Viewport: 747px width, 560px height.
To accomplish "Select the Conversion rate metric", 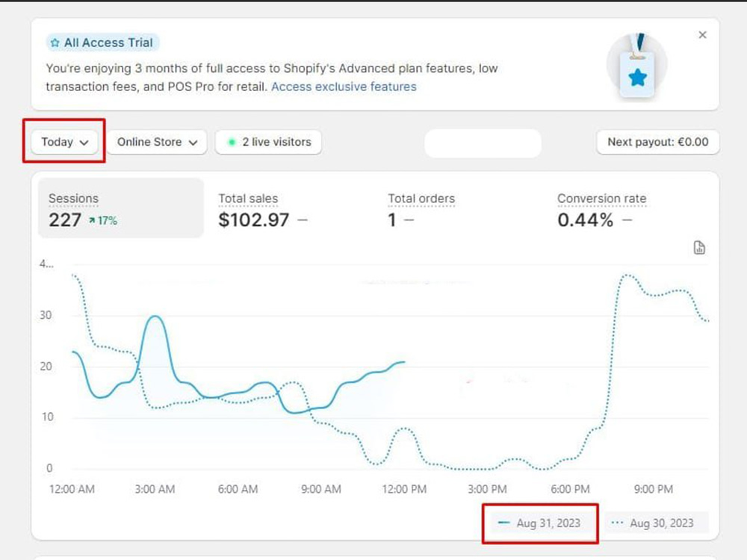I will click(x=601, y=211).
